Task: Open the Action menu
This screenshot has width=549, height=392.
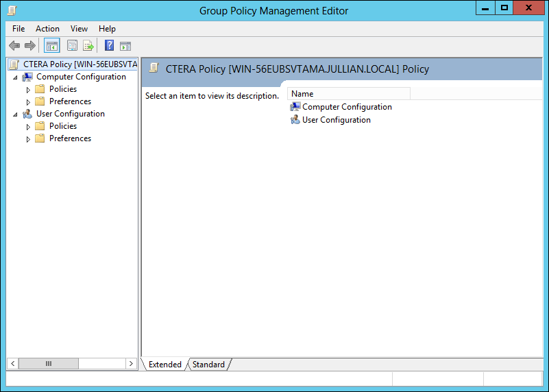Action: pos(47,29)
